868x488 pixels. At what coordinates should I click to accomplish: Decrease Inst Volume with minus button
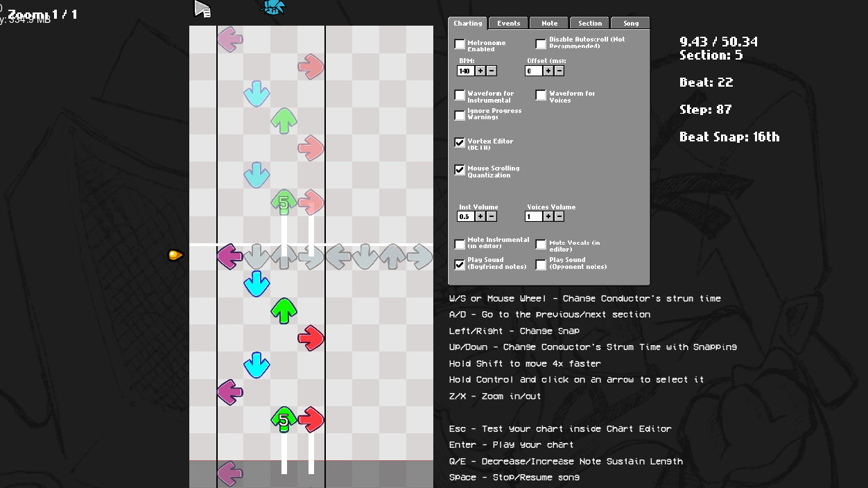492,216
